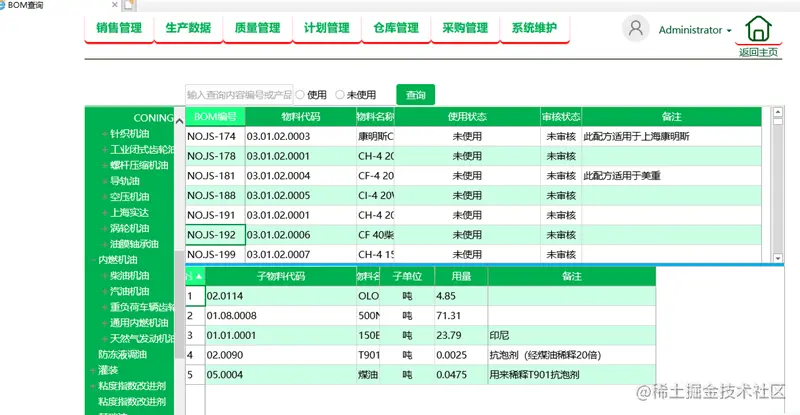Sort by BOM编号 column header
This screenshot has height=415, width=800.
click(215, 117)
